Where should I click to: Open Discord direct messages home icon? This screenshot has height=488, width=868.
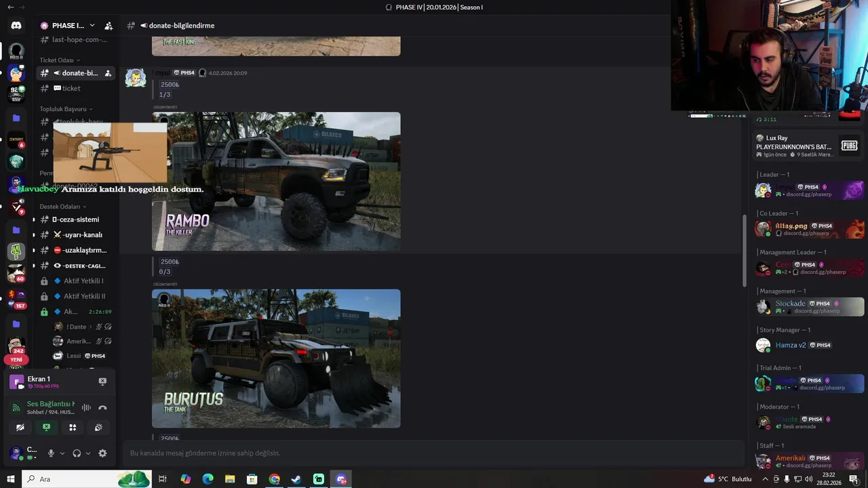(x=16, y=25)
